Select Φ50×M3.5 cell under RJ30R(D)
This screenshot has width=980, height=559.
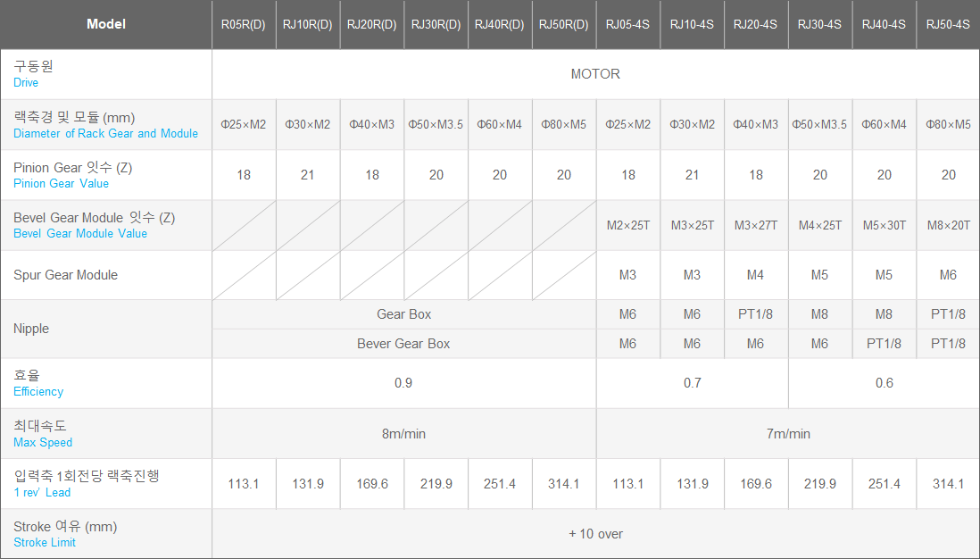click(436, 124)
